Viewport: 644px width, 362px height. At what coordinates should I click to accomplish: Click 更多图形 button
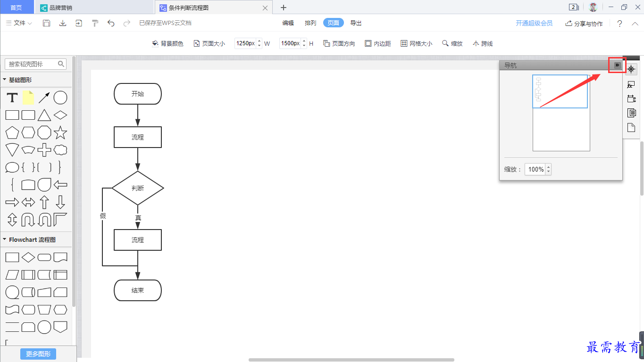(x=38, y=354)
